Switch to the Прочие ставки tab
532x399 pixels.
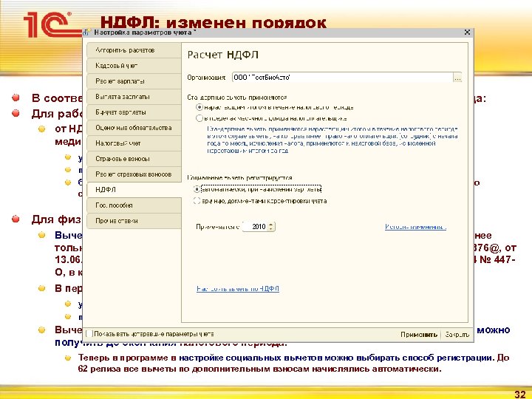(x=134, y=221)
